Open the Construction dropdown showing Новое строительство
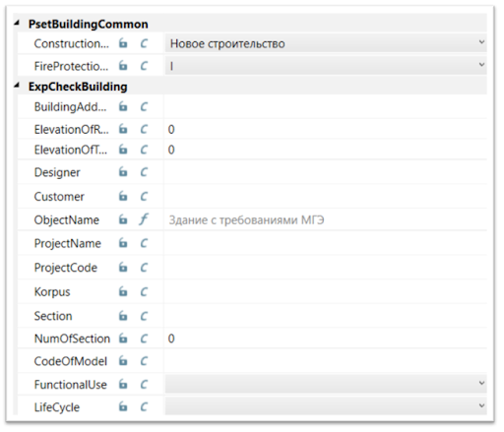 tap(326, 43)
